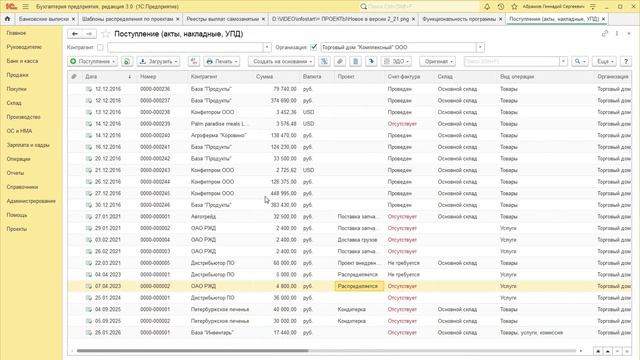Open the Продажи sidebar section
The height and width of the screenshot is (360, 640).
(18, 75)
